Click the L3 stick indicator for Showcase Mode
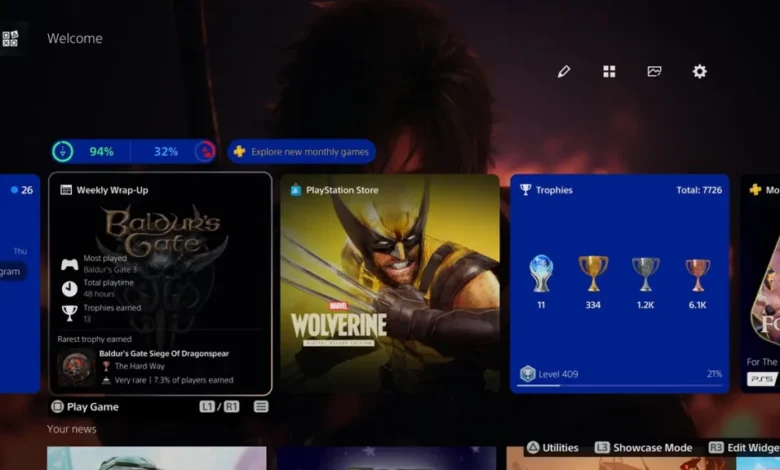 pos(602,448)
